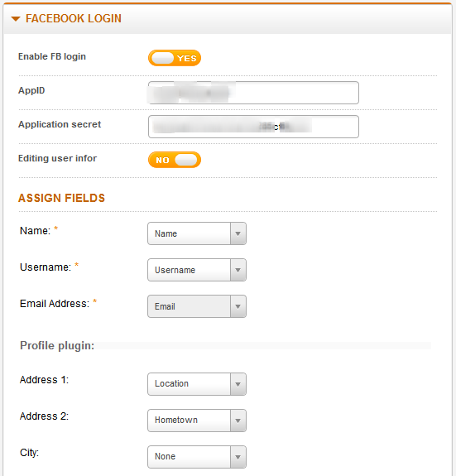Open the Email Address dropdown arrow
This screenshot has height=476, width=456.
tap(238, 306)
